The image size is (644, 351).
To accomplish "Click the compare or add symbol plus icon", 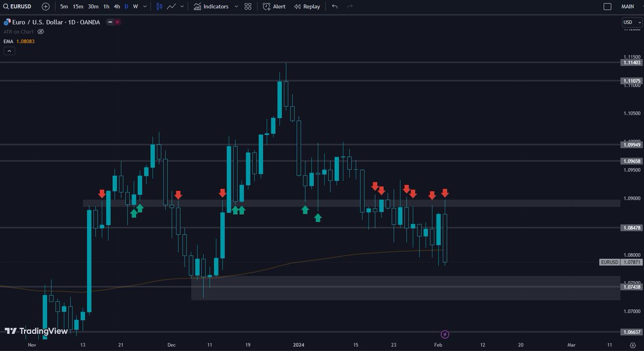I will tap(46, 6).
